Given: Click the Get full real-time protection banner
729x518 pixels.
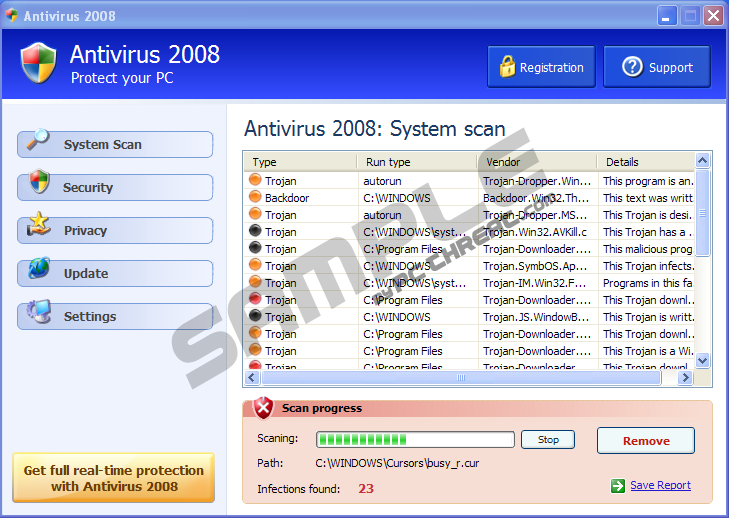Looking at the screenshot, I should coord(113,478).
